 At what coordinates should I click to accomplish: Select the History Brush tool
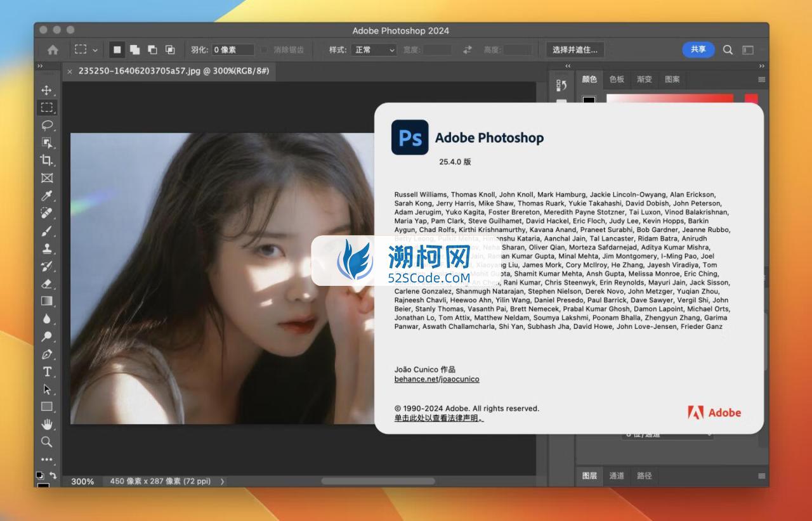47,266
